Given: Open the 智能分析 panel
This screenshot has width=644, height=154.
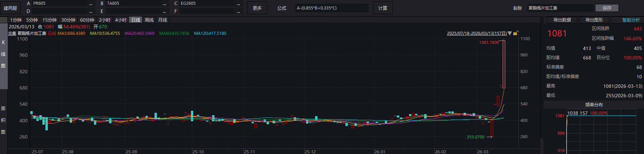Looking at the screenshot, I should point(628,20).
